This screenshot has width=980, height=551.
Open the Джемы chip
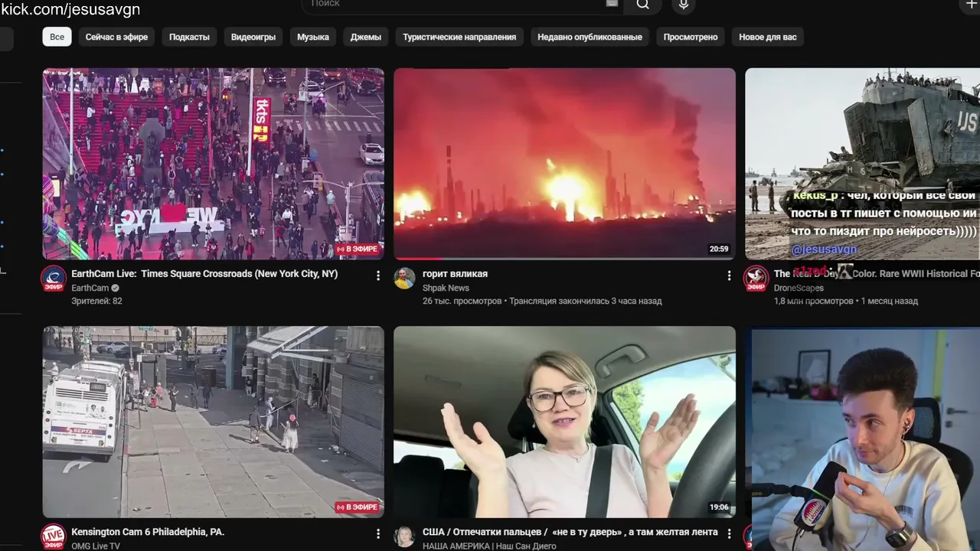coord(366,37)
